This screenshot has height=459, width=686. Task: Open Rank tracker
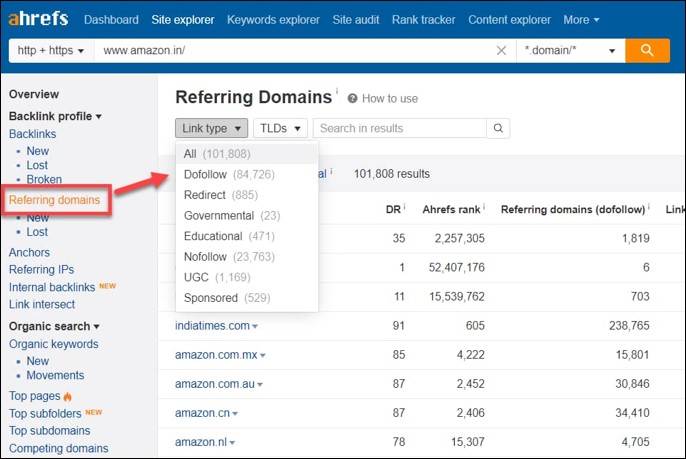click(x=424, y=20)
